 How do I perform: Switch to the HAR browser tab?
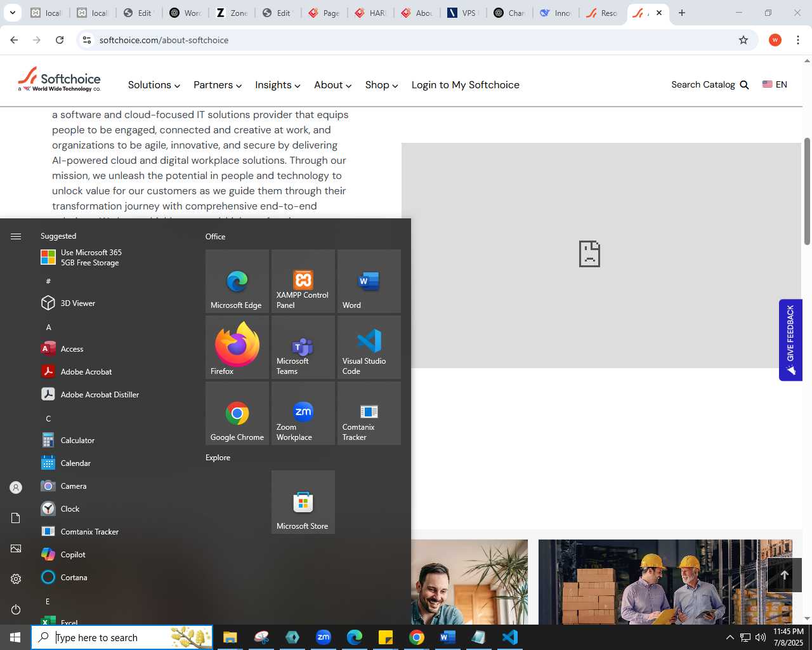370,13
